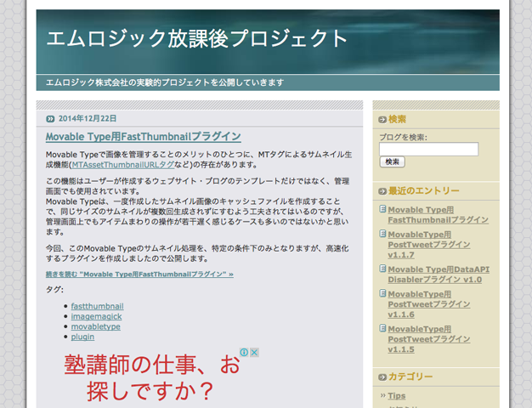Close the advertisement with X icon
The height and width of the screenshot is (408, 532).
254,353
